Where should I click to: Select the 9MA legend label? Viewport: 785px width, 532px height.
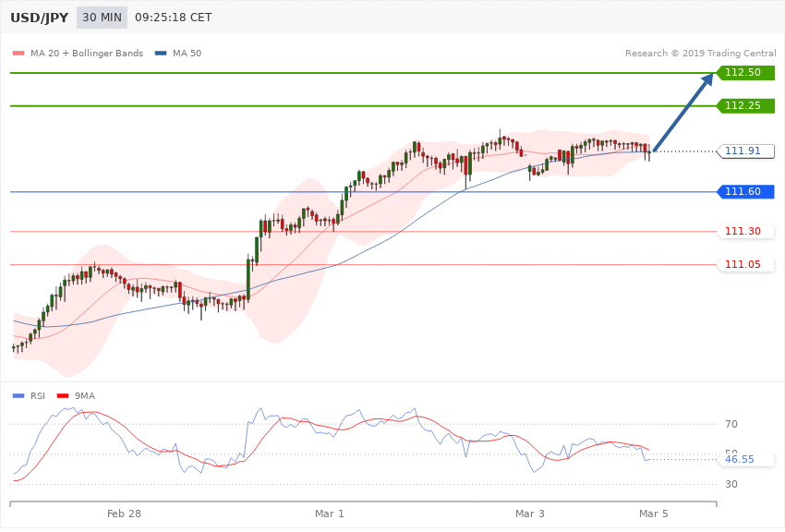click(x=85, y=396)
